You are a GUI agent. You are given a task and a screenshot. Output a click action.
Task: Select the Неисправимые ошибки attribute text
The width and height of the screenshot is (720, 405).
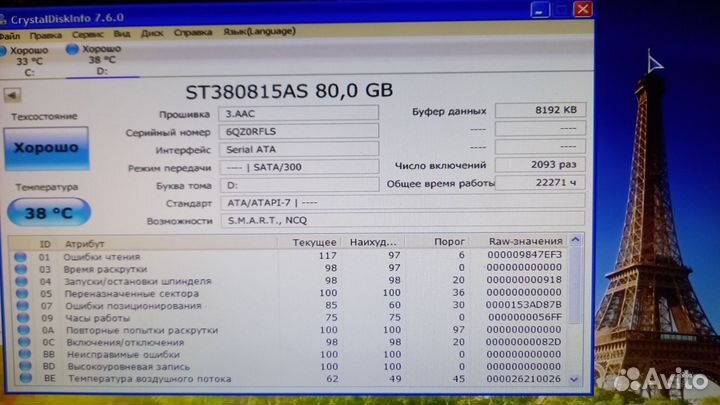click(123, 354)
